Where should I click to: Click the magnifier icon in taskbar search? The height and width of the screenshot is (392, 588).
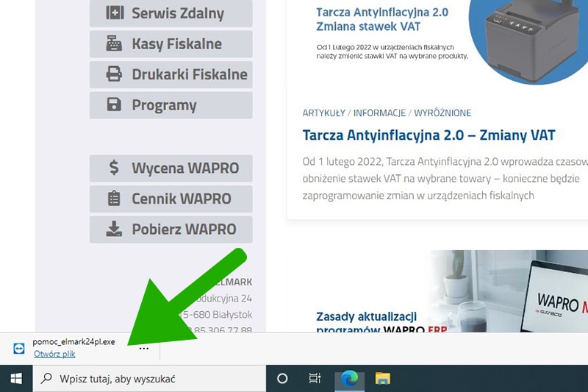46,378
